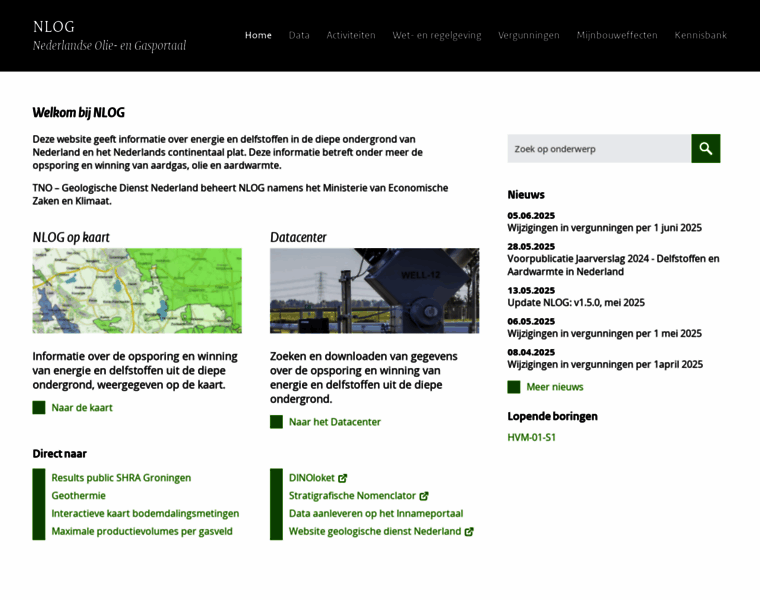Open Data aanleveren op het Innameportaal
The height and width of the screenshot is (600, 760).
point(376,514)
